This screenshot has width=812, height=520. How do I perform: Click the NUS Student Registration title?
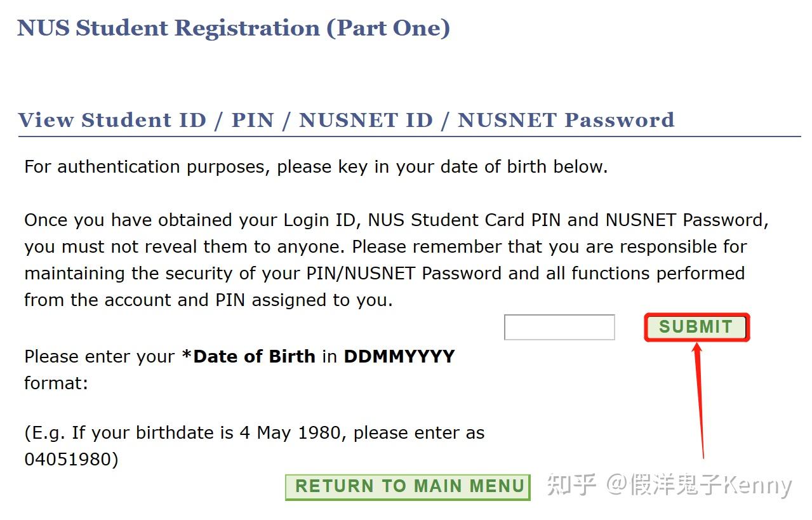pos(235,27)
